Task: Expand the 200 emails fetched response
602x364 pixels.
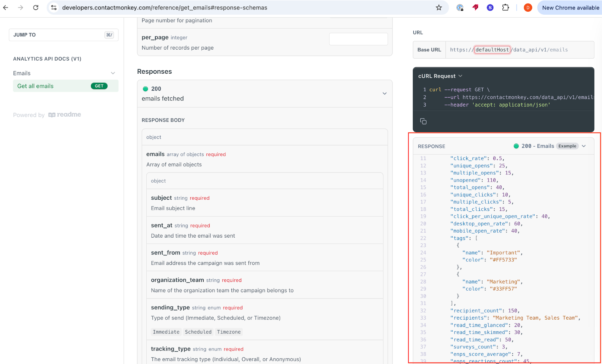Action: tap(384, 94)
